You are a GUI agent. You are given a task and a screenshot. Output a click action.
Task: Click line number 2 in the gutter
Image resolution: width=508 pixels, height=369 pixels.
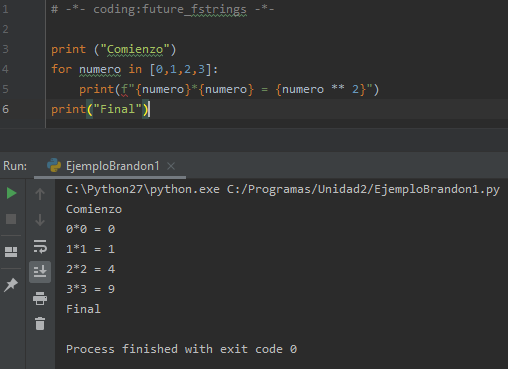(x=5, y=29)
